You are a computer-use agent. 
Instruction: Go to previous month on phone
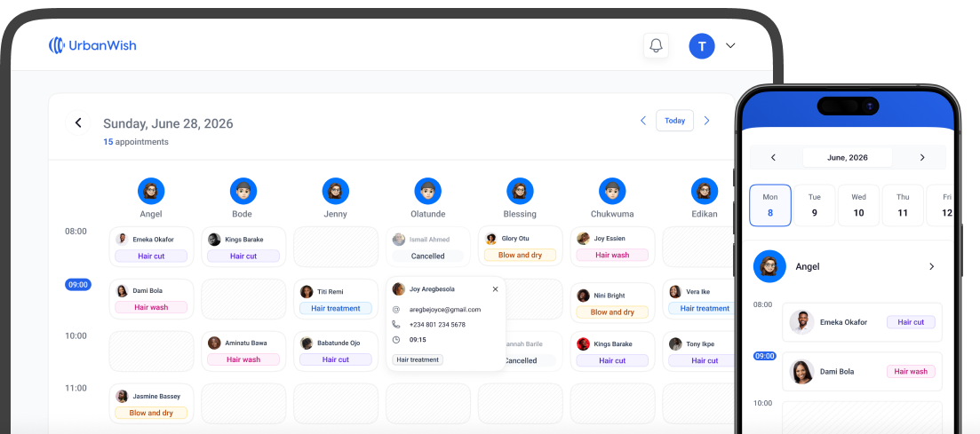coord(773,157)
